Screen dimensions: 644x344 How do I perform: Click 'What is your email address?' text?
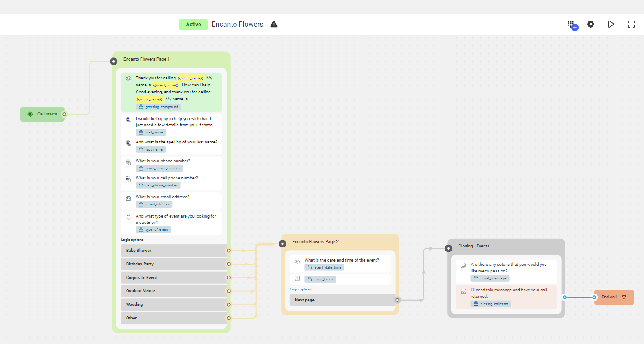pyautogui.click(x=163, y=197)
